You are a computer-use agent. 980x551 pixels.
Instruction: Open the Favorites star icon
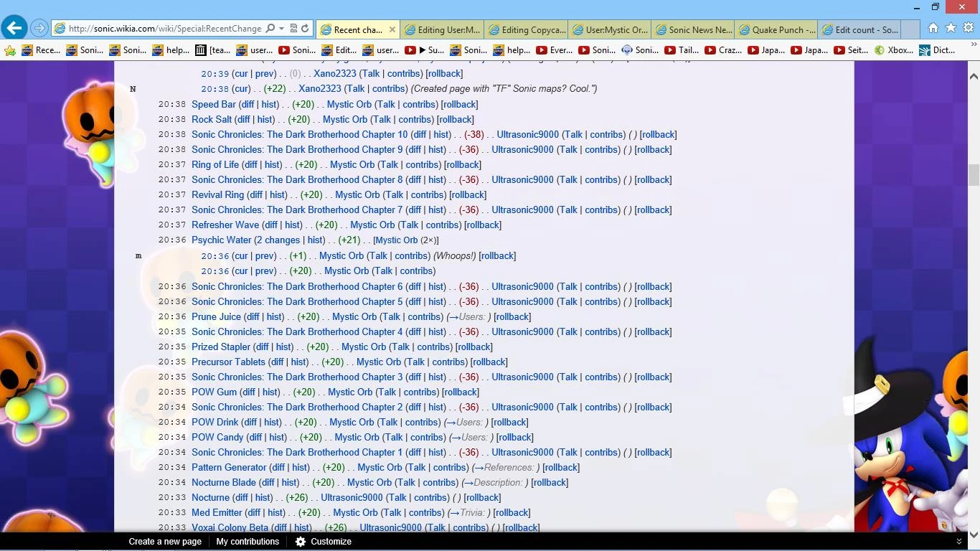(951, 28)
